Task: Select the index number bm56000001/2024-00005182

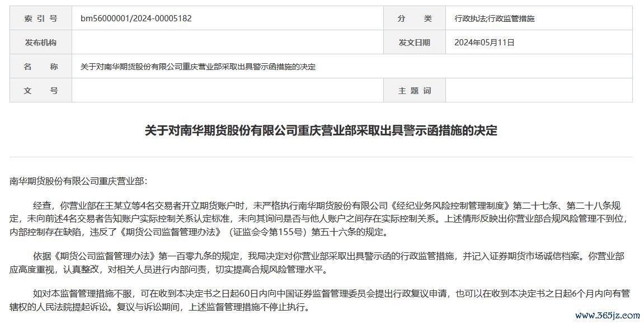Action: pos(136,18)
